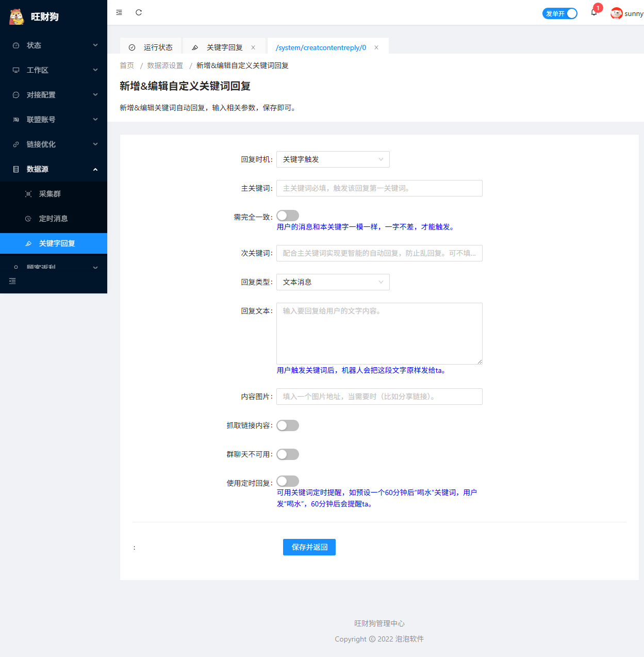Open the notification bell
Viewport: 644px width, 657px height.
pos(594,12)
